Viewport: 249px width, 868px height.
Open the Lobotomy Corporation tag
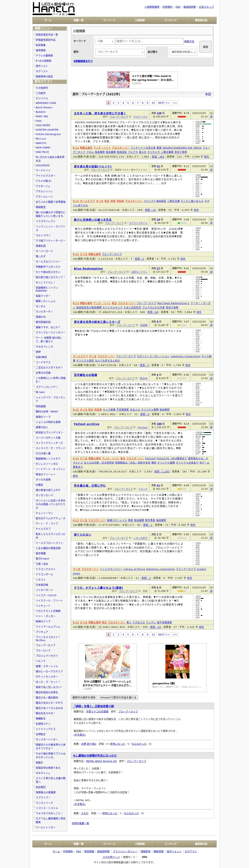185,356
